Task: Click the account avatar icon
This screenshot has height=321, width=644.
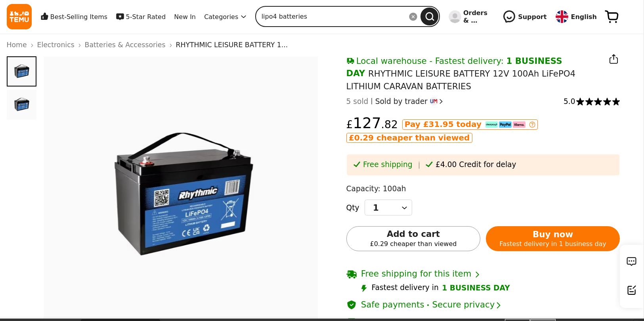Action: [455, 17]
